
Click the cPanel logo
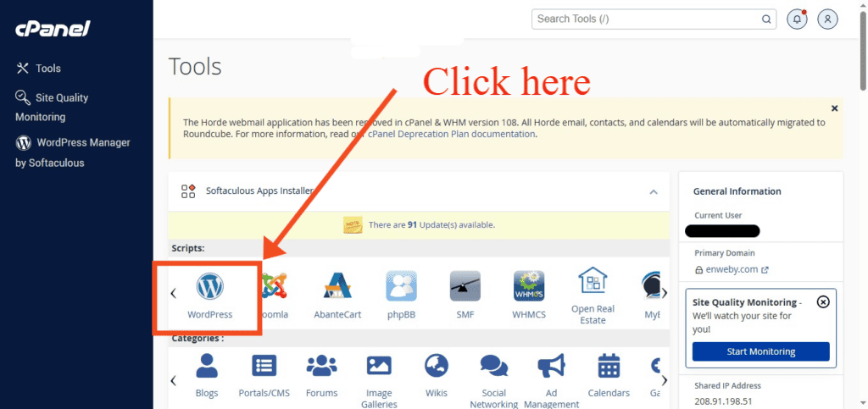tap(53, 28)
